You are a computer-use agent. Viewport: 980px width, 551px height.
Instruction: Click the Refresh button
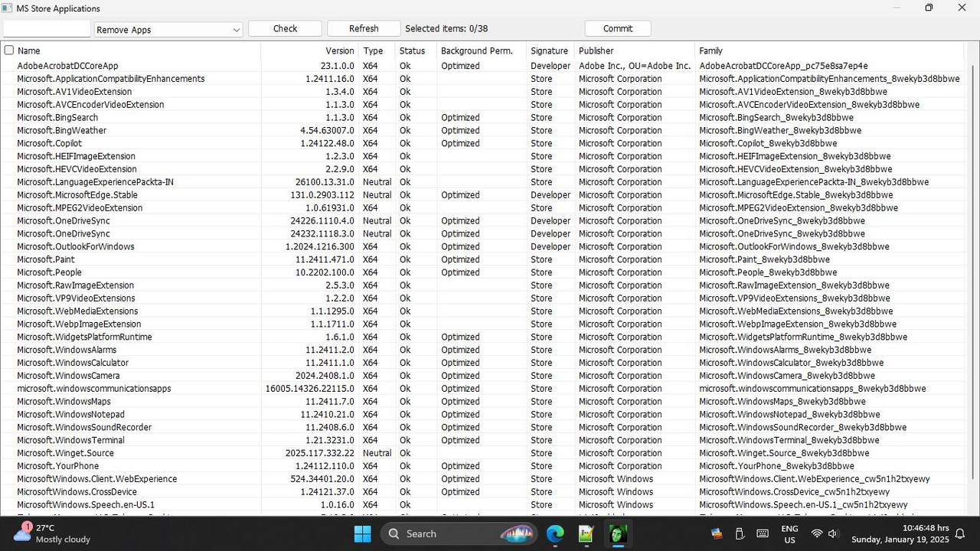click(x=363, y=28)
